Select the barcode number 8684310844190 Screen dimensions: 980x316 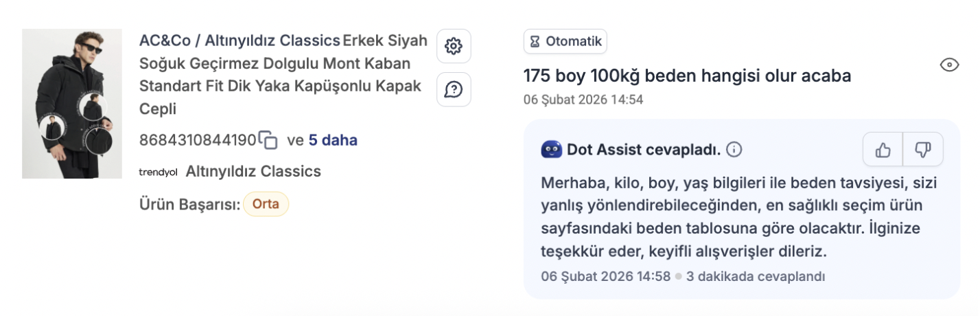pos(198,140)
